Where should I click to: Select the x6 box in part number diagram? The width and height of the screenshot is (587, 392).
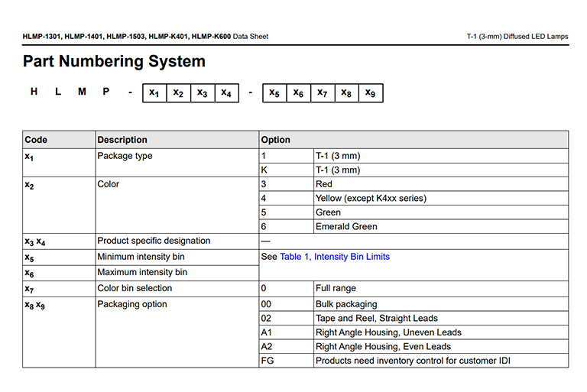(x=299, y=93)
